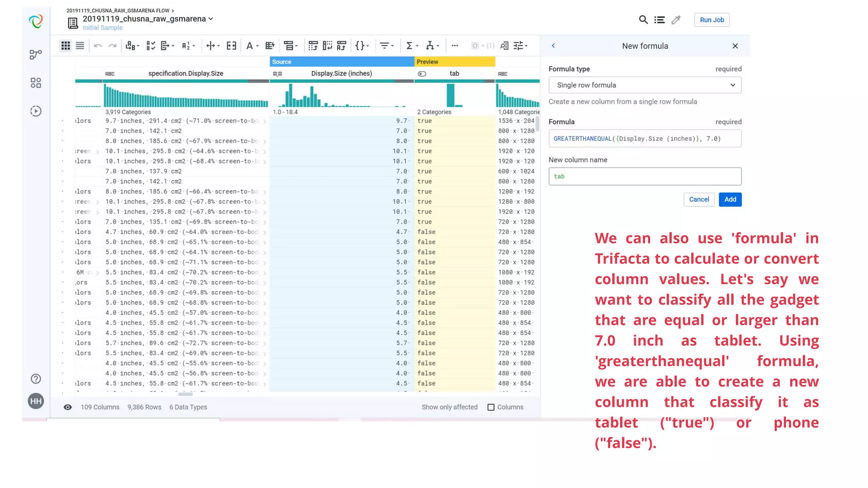Open the Jobs icon in sidebar
This screenshot has width=868, height=488.
36,111
